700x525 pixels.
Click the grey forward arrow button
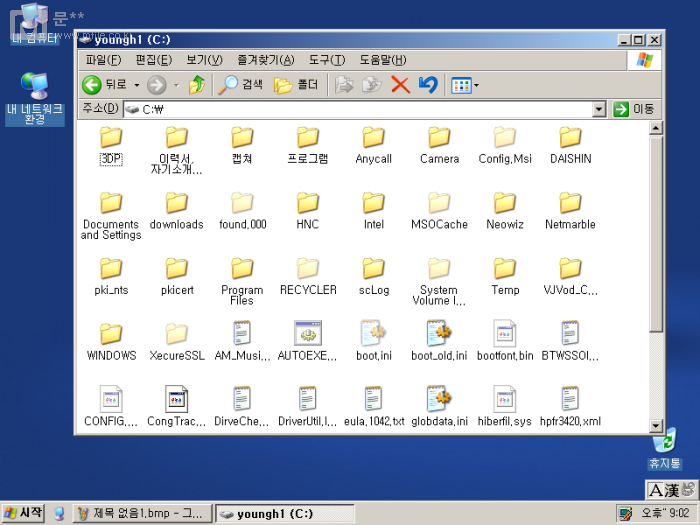157,84
